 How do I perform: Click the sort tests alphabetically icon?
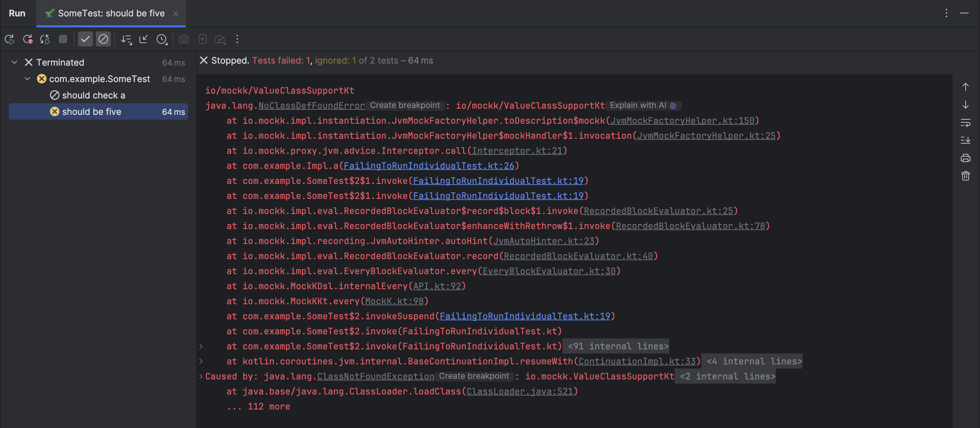pyautogui.click(x=125, y=39)
